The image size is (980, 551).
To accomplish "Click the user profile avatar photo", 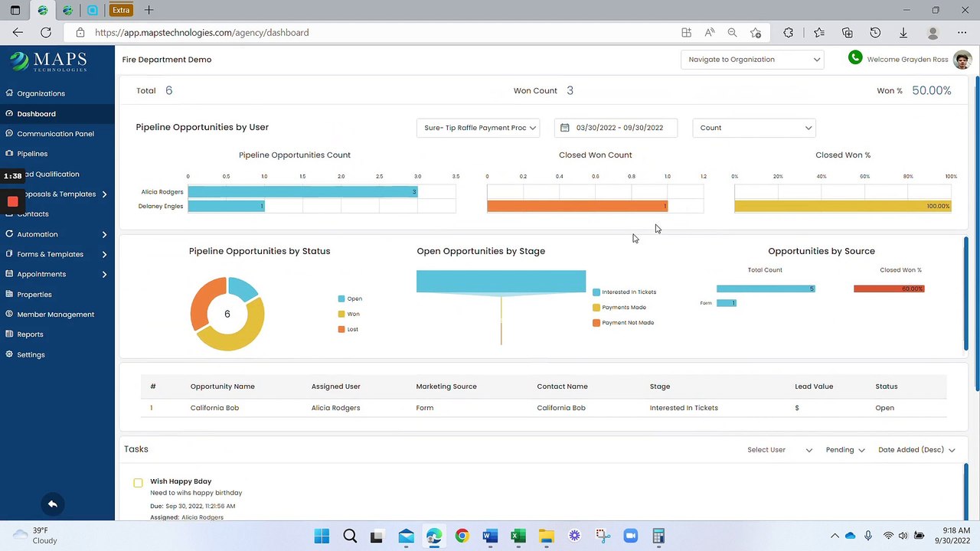I will click(962, 60).
